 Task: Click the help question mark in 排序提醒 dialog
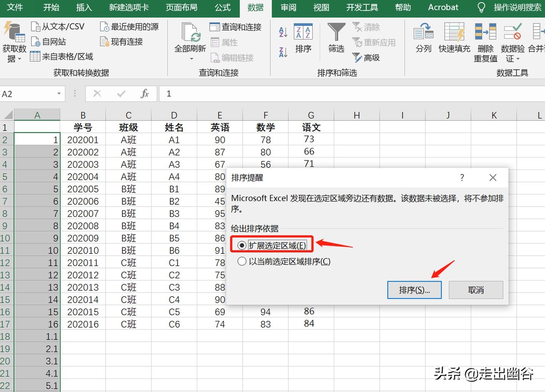pos(462,177)
